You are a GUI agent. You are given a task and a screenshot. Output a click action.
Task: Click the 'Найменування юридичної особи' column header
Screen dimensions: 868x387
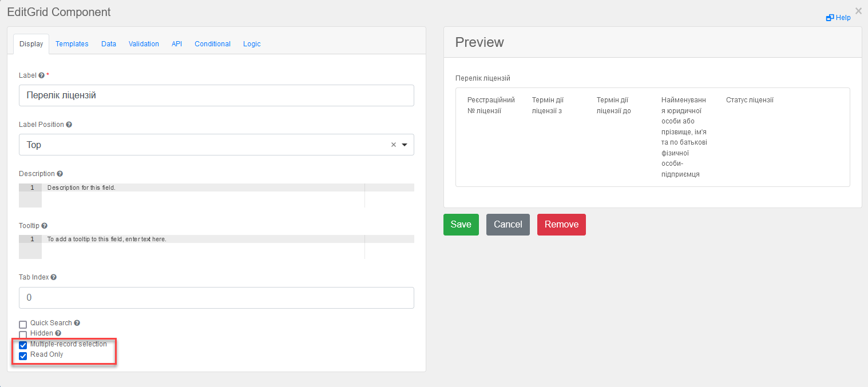click(684, 137)
